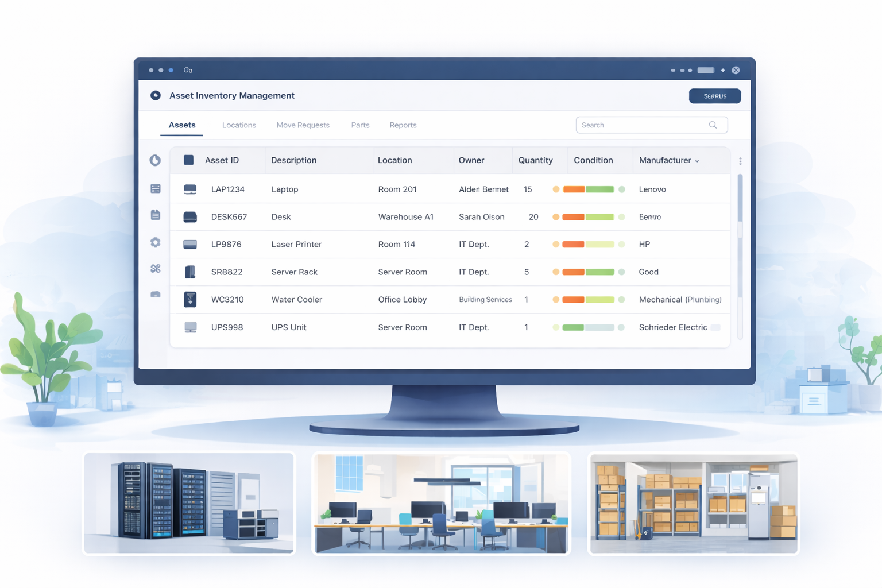Click the condition bar for UPS998
This screenshot has width=882, height=588.
(x=589, y=327)
